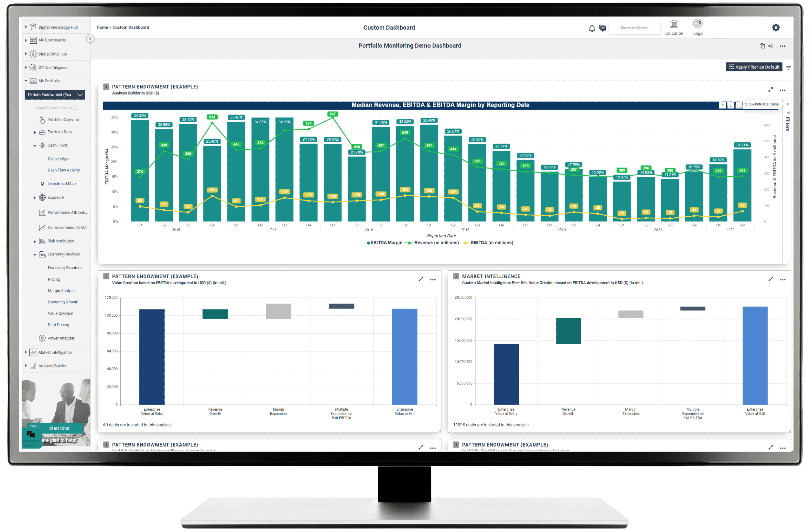
Task: Click the Enterprise Value at Exit bar, Market Intelligence
Action: [x=755, y=355]
